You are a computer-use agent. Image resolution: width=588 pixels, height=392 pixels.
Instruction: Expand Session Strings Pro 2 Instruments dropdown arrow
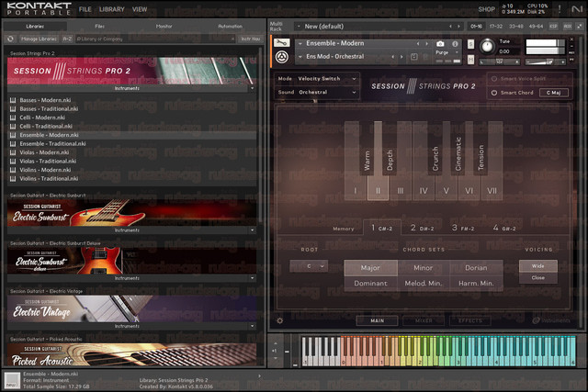[x=252, y=88]
